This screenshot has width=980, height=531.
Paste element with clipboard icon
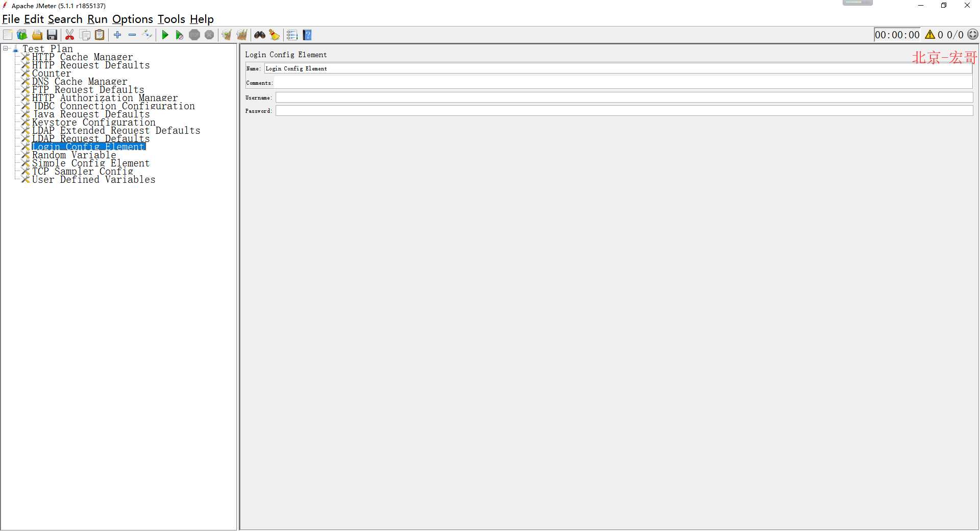[100, 35]
